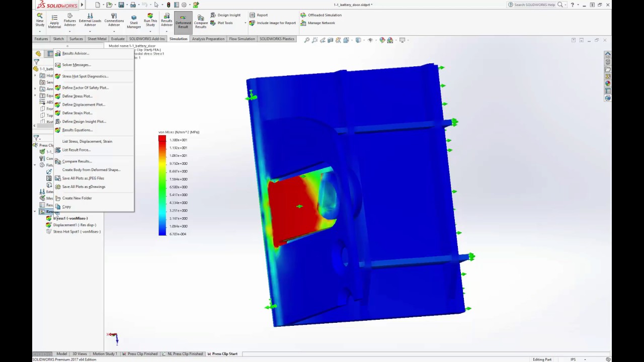Open Design Insight tool

point(225,15)
